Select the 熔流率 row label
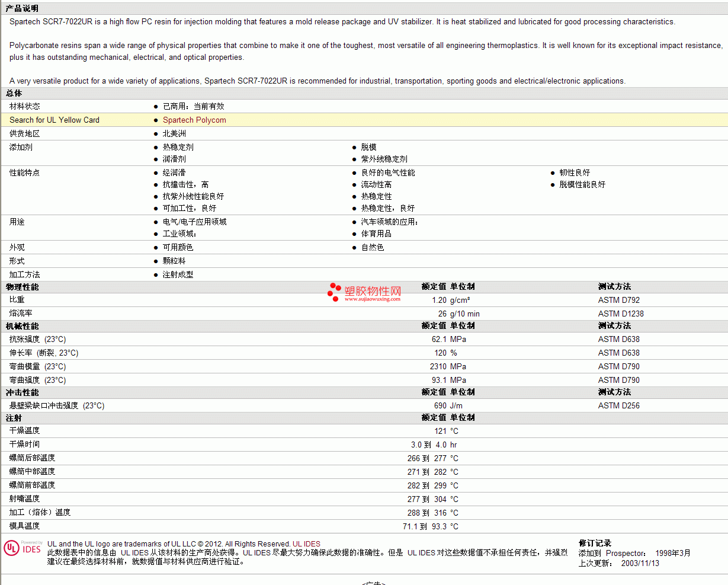 coord(21,314)
